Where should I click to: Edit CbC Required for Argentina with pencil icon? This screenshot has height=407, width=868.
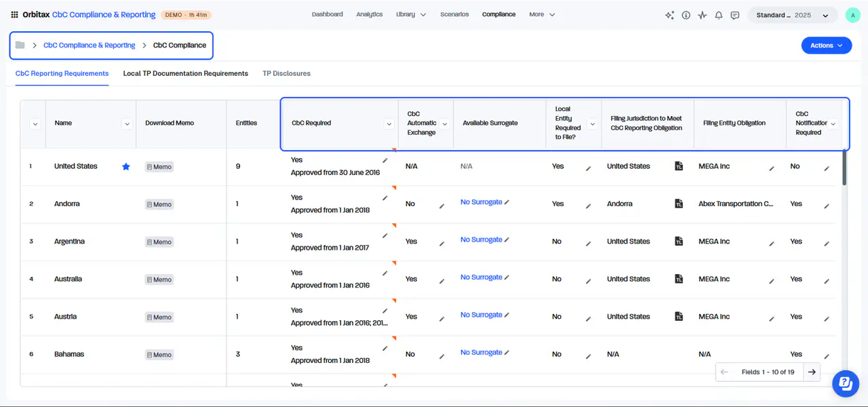click(385, 235)
